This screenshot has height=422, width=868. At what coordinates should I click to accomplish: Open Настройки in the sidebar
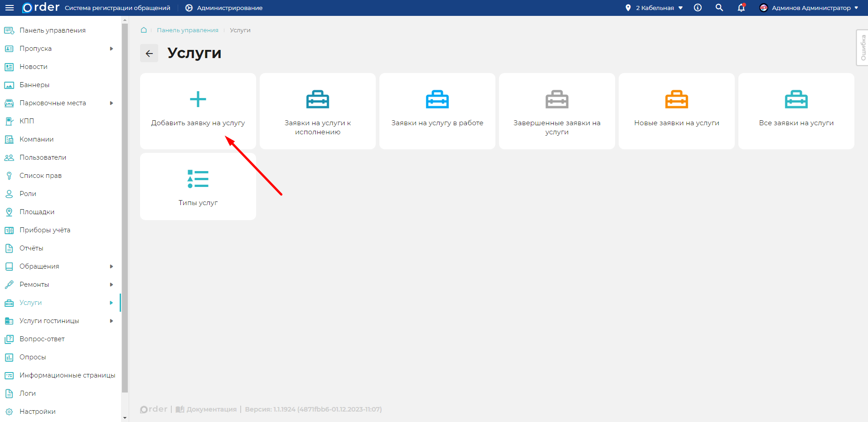pyautogui.click(x=37, y=412)
